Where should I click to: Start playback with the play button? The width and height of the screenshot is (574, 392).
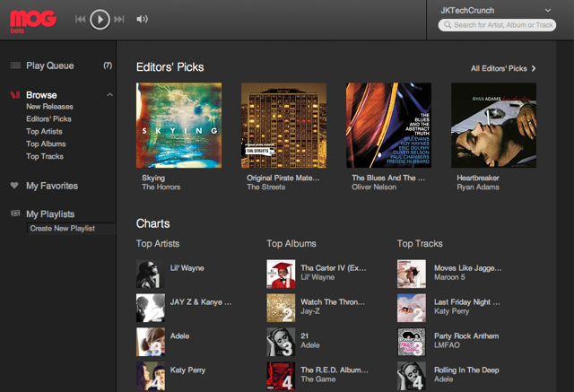pos(100,19)
